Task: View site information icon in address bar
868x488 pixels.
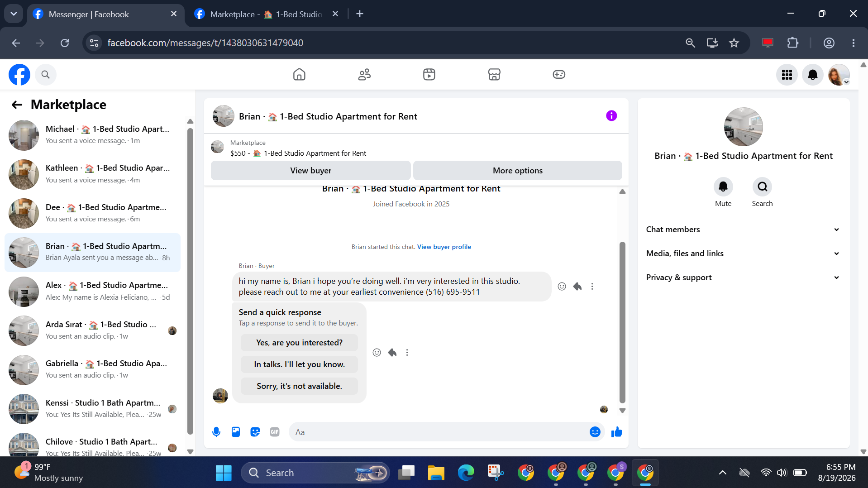Action: coord(94,43)
